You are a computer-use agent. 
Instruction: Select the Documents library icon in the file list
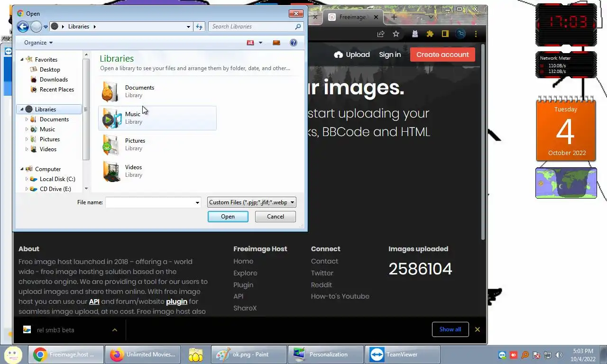(x=110, y=91)
